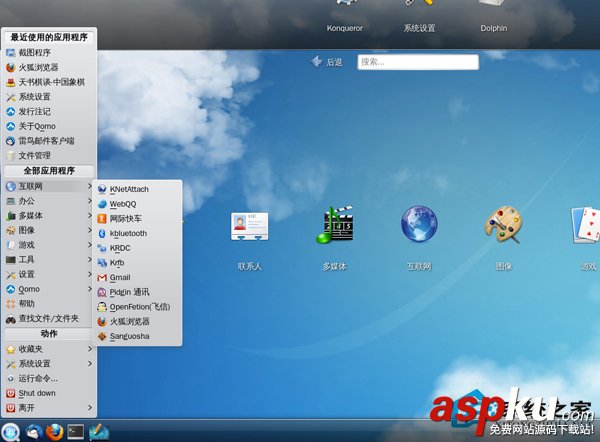The width and height of the screenshot is (600, 442).
Task: Choose Shut down in menu
Action: (x=49, y=393)
